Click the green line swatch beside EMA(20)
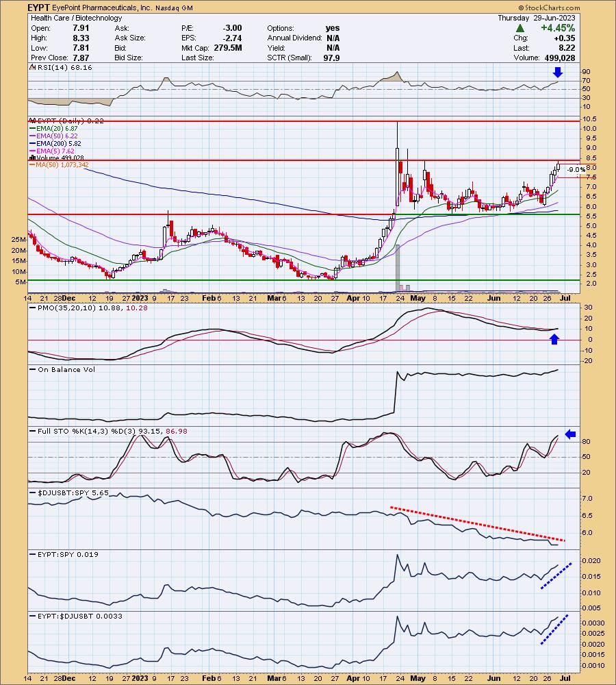Image resolution: width=616 pixels, height=685 pixels. [x=33, y=129]
